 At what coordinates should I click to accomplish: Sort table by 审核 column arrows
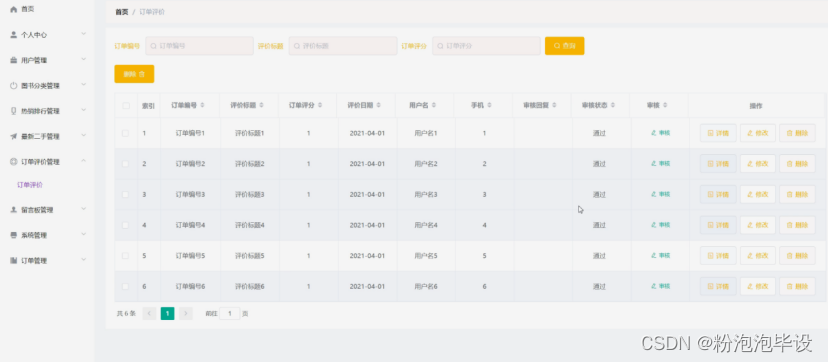pyautogui.click(x=665, y=106)
